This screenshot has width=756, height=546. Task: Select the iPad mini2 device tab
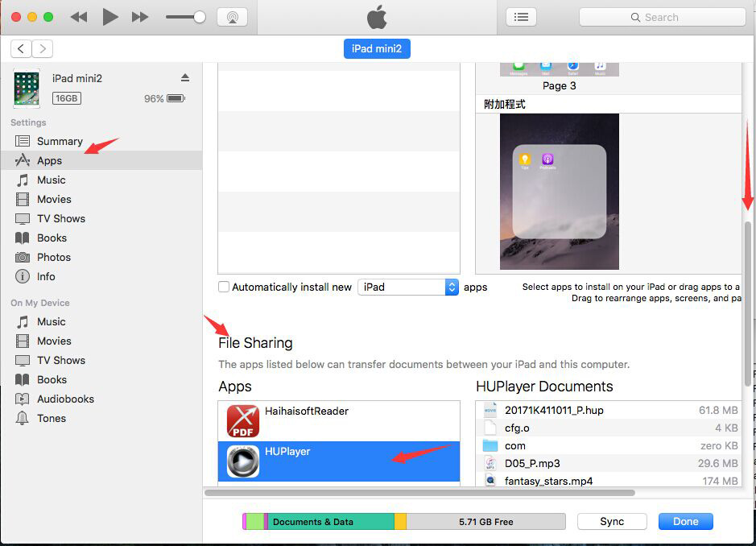pos(377,48)
